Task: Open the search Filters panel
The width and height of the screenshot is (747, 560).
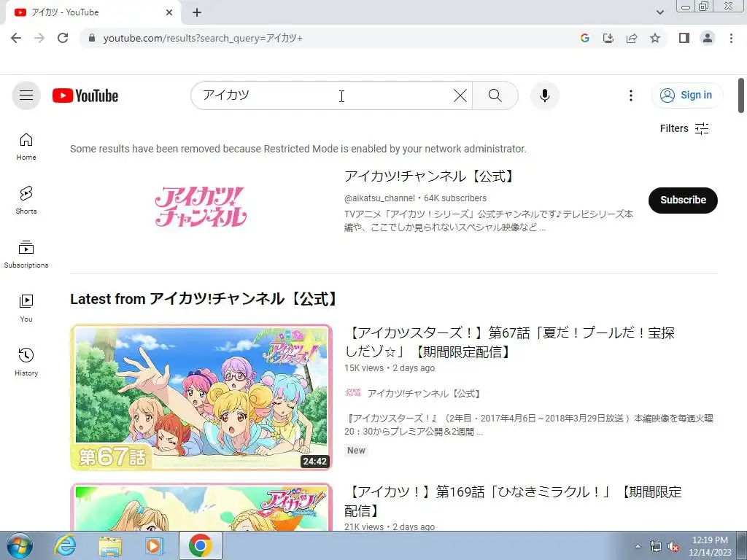Action: 684,128
